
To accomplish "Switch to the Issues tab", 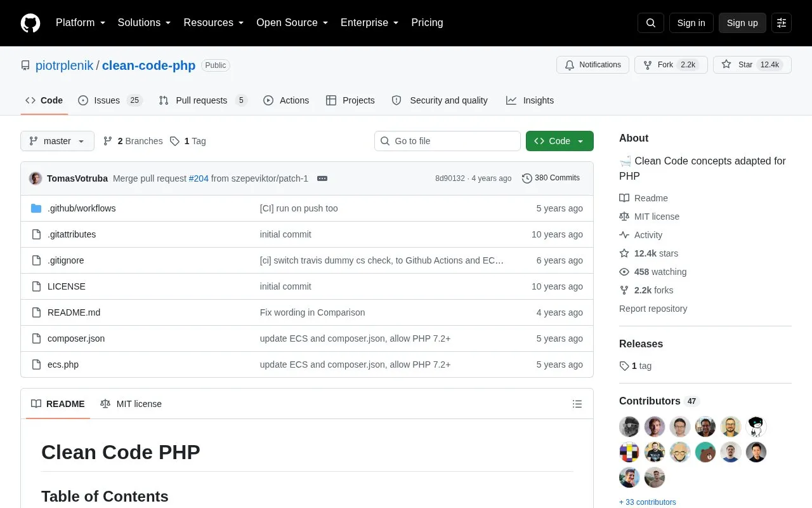I will coord(110,100).
